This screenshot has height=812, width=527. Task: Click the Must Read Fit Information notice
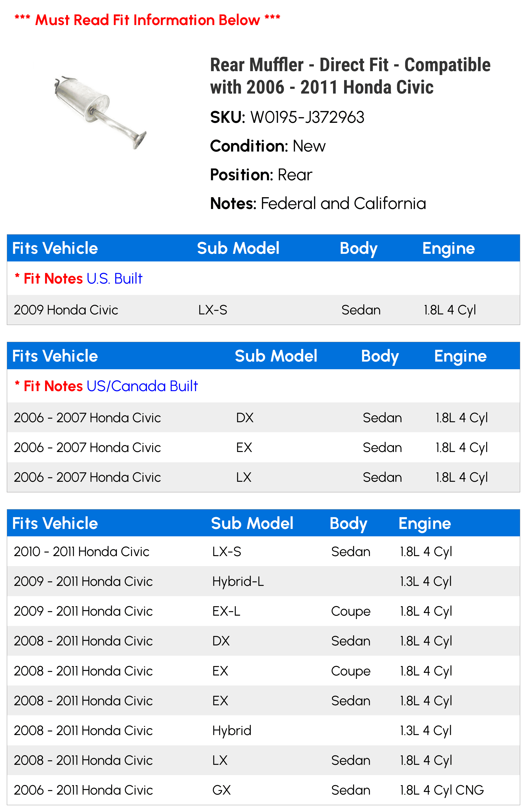[147, 20]
